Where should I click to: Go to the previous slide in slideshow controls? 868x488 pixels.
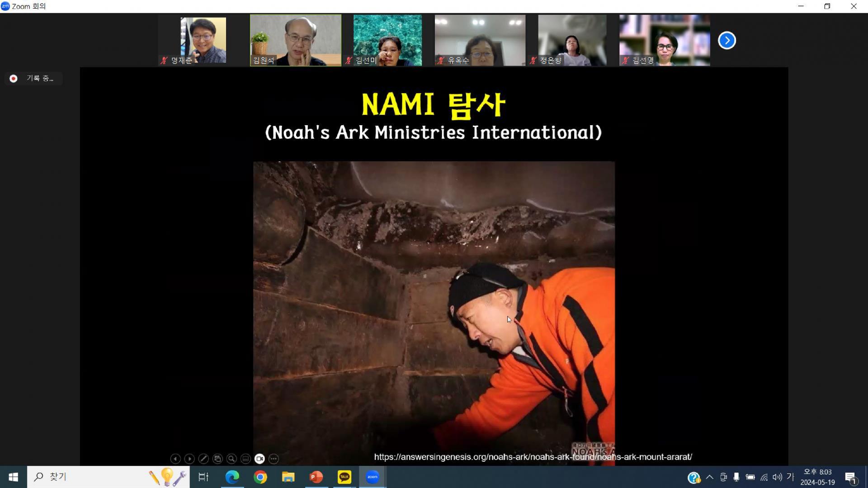pos(175,459)
